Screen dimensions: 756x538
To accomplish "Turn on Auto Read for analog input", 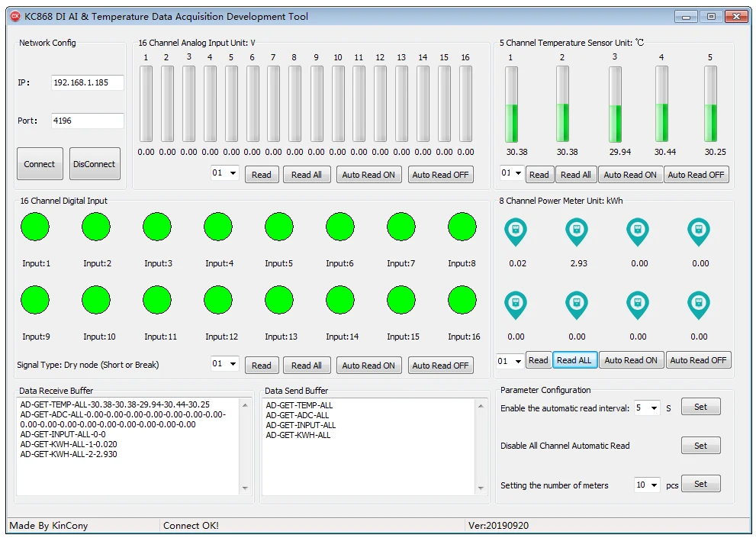I will coord(368,175).
